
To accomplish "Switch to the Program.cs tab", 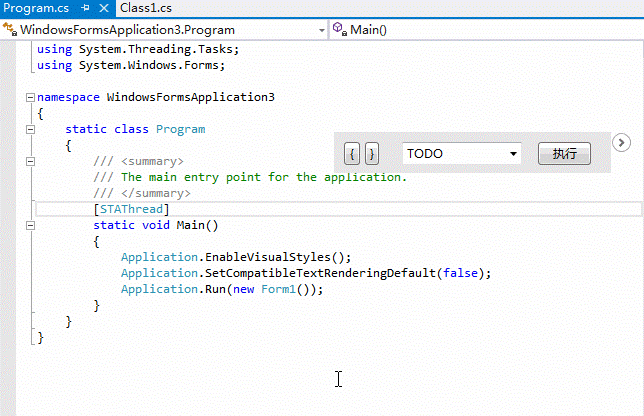I will coord(36,8).
